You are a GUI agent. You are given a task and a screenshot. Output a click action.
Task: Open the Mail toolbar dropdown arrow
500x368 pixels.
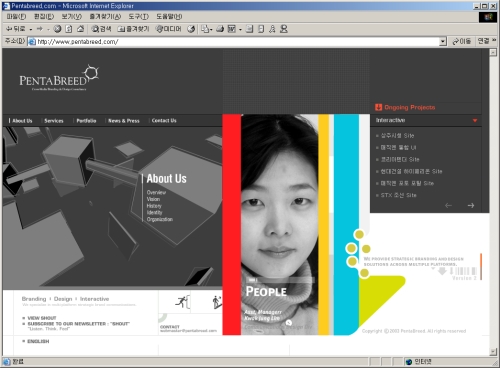click(x=211, y=30)
